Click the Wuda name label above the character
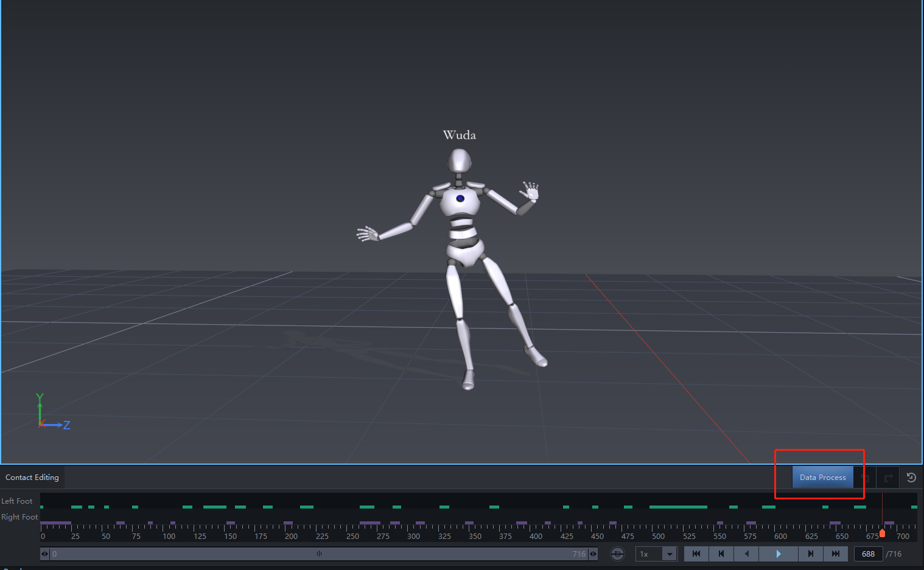The image size is (924, 570). [460, 135]
